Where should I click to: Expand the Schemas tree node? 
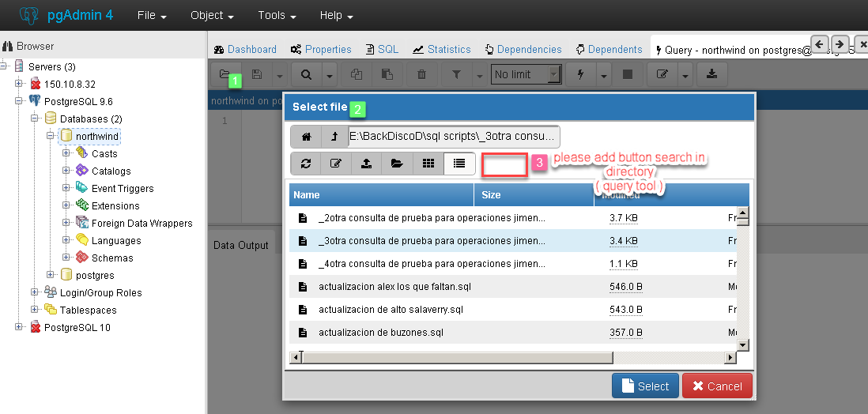point(66,258)
